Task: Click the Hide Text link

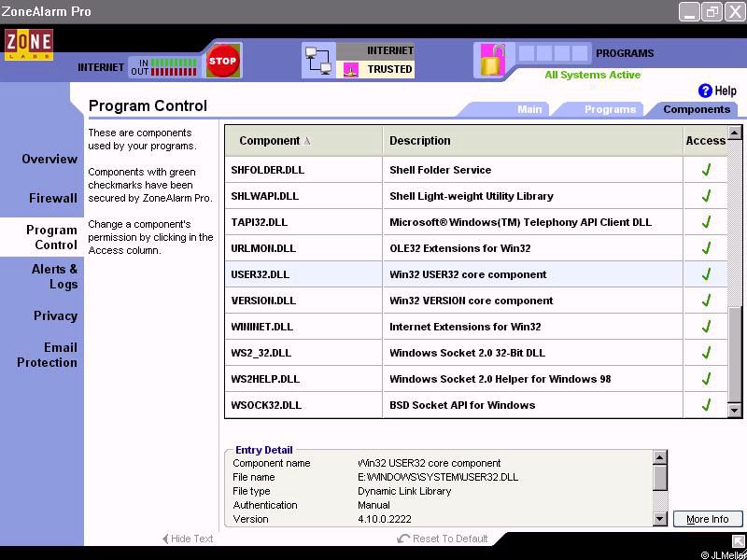Action: [191, 539]
